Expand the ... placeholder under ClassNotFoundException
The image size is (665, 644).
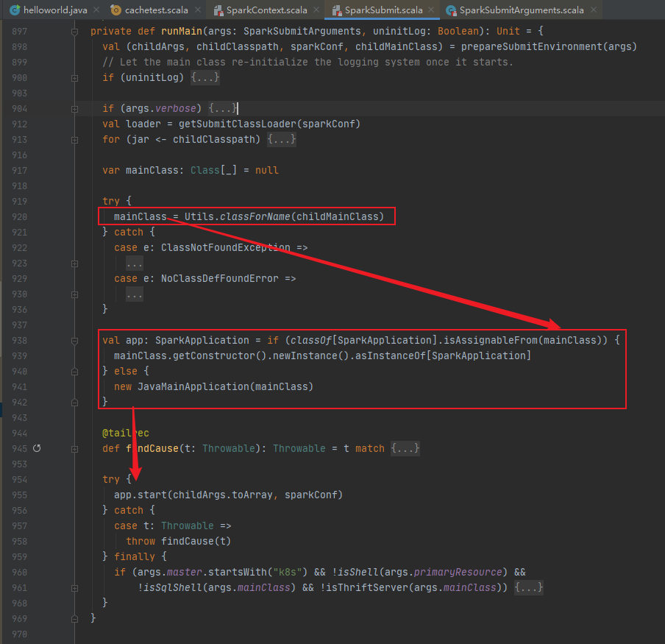[135, 263]
